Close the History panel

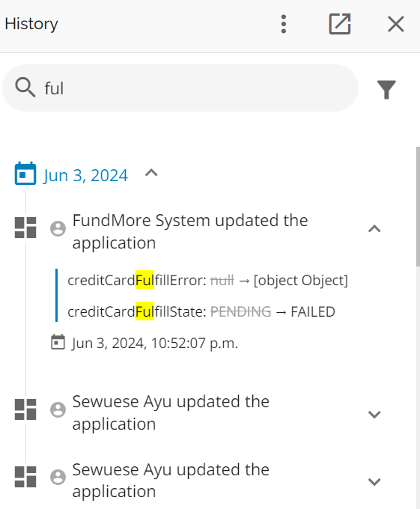click(395, 24)
